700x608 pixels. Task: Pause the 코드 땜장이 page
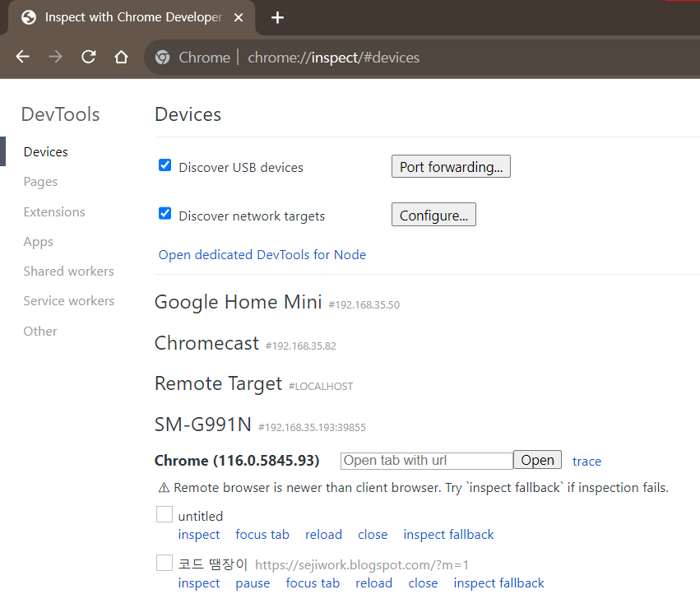click(253, 583)
